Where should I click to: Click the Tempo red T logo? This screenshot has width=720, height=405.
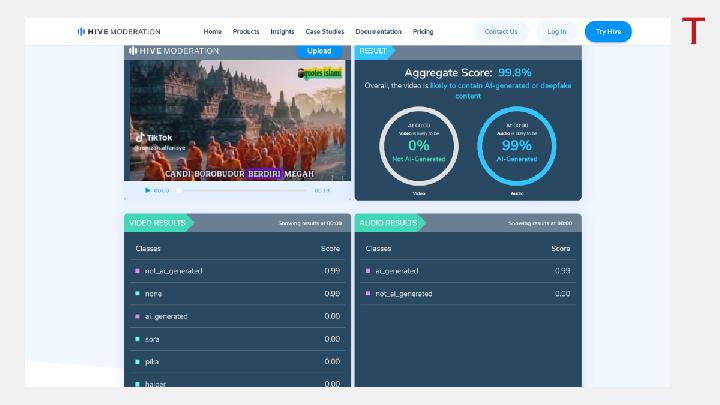[x=693, y=31]
